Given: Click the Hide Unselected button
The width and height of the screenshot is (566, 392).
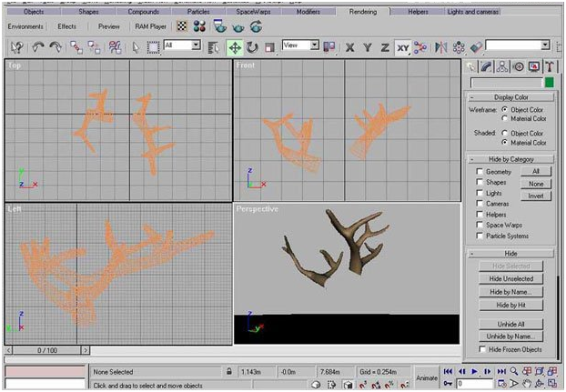Looking at the screenshot, I should (510, 278).
